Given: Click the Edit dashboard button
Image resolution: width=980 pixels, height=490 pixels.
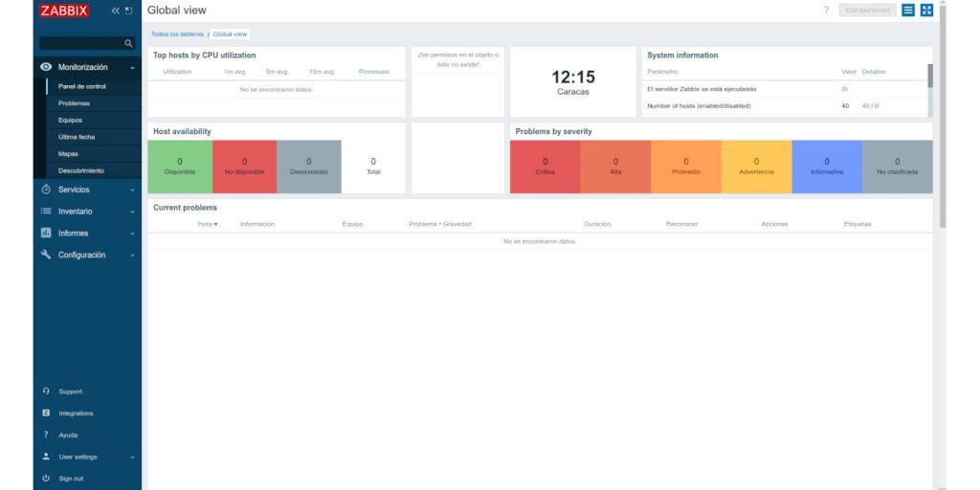Looking at the screenshot, I should tap(867, 10).
